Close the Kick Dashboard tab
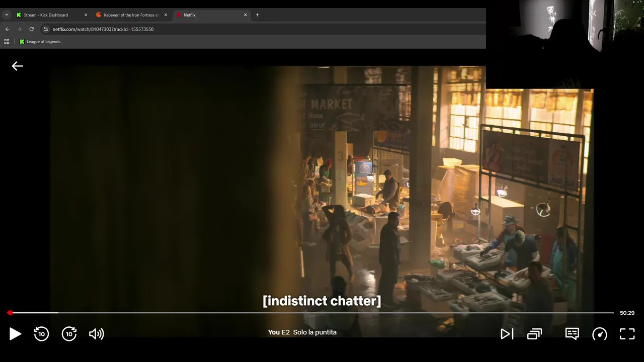This screenshot has height=362, width=644. click(86, 15)
